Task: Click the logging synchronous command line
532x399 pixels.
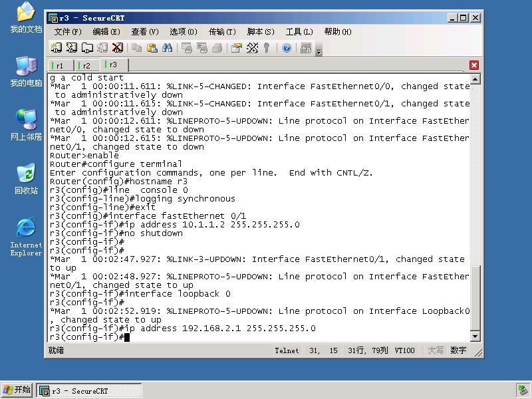Action: point(142,199)
